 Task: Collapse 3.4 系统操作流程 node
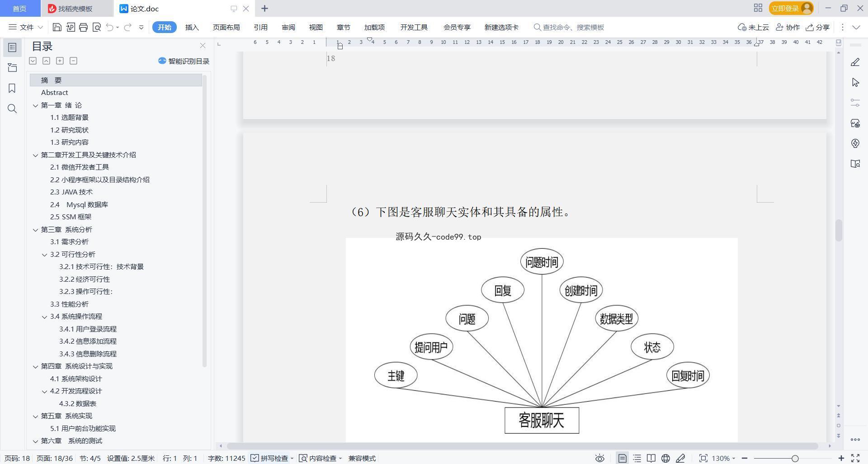(44, 317)
